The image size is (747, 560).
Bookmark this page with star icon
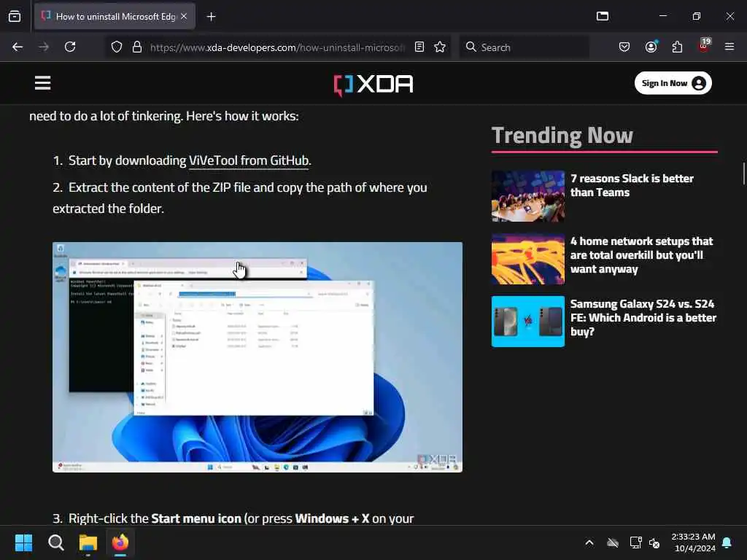(x=440, y=47)
